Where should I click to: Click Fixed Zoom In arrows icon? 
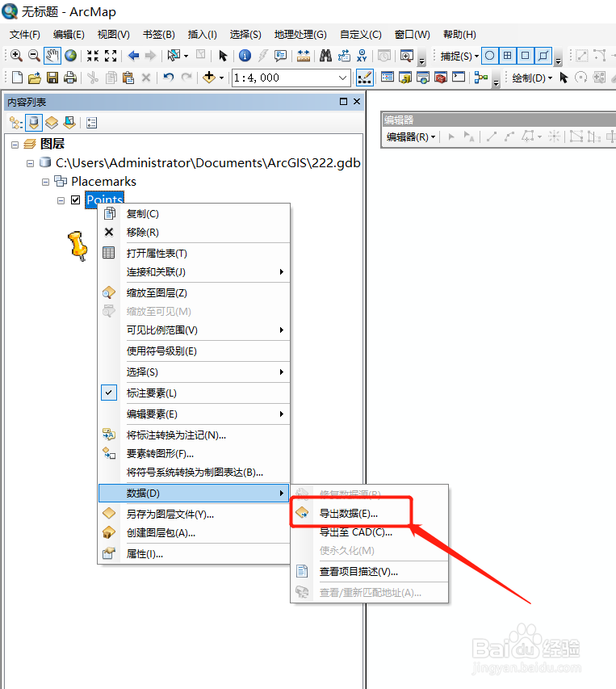pyautogui.click(x=93, y=56)
